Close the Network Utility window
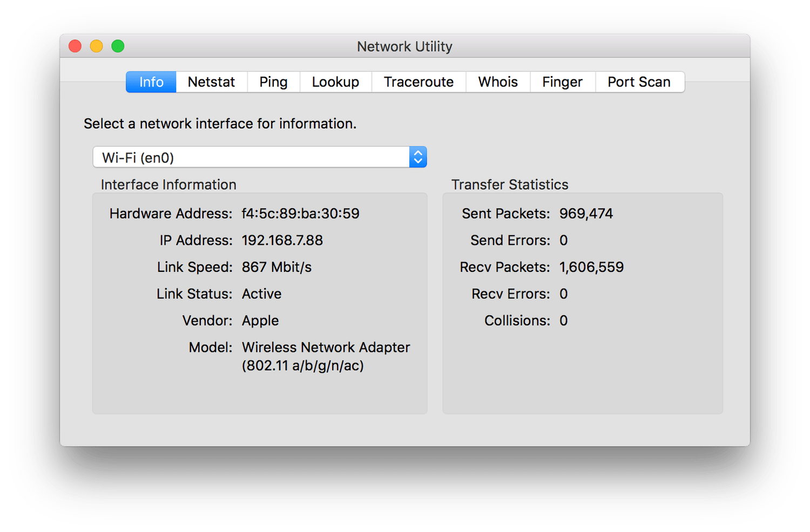810x532 pixels. pyautogui.click(x=75, y=46)
